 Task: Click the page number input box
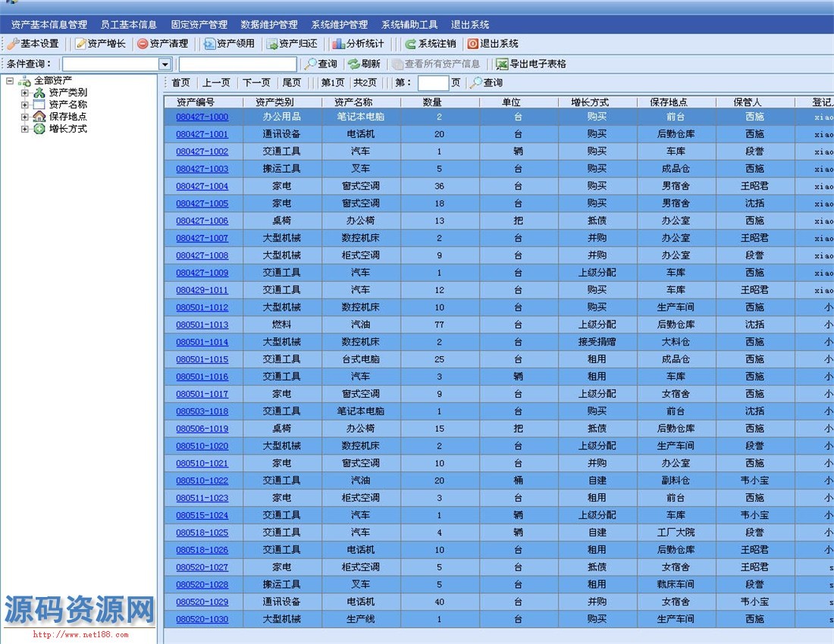point(433,83)
